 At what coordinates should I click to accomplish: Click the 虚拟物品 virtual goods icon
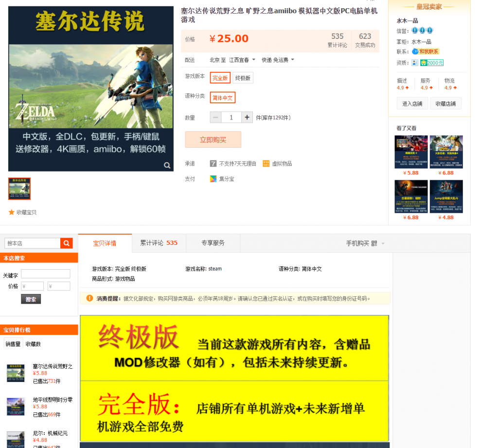point(266,164)
